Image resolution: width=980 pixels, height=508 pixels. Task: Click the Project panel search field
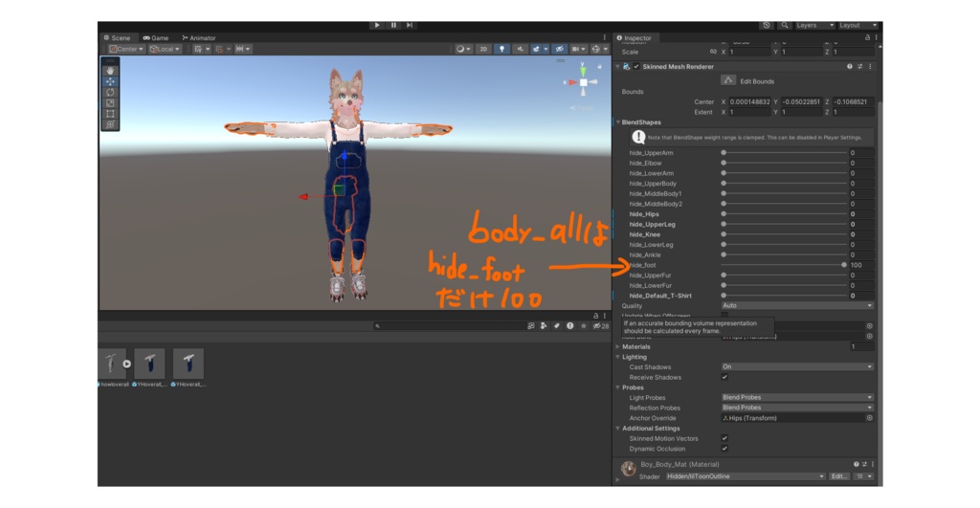449,325
